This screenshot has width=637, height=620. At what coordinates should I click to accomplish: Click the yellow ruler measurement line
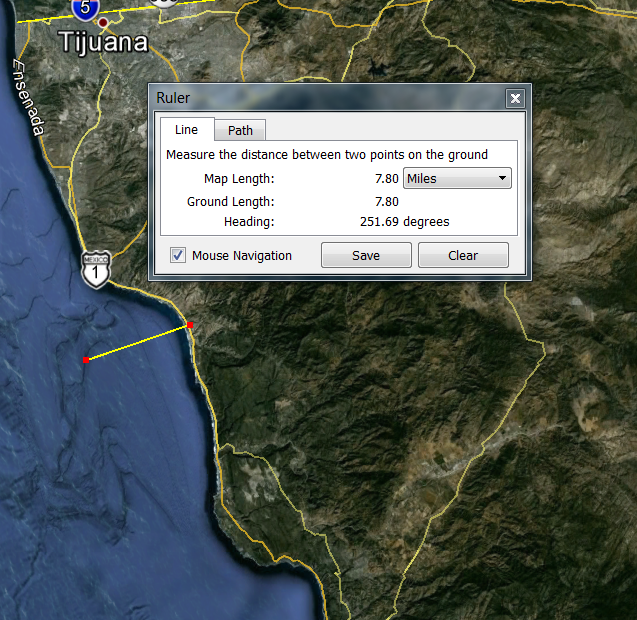(138, 343)
